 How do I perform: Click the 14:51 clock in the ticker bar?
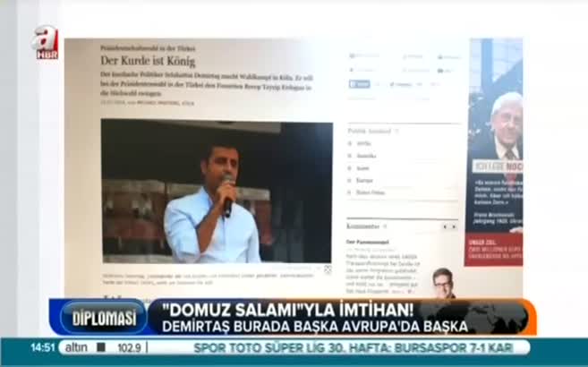pyautogui.click(x=43, y=347)
